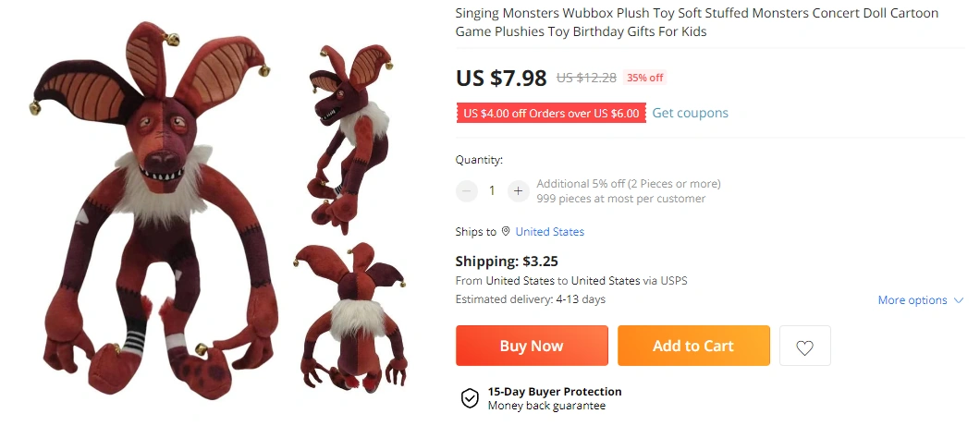Add item to wishlist with heart icon
The height and width of the screenshot is (426, 980).
coord(804,347)
